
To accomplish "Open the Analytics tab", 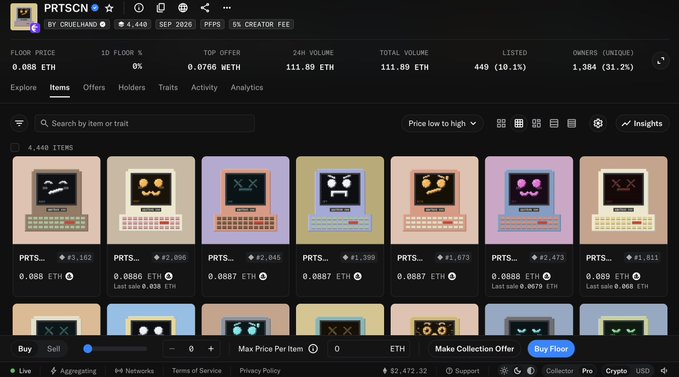I will click(x=247, y=87).
